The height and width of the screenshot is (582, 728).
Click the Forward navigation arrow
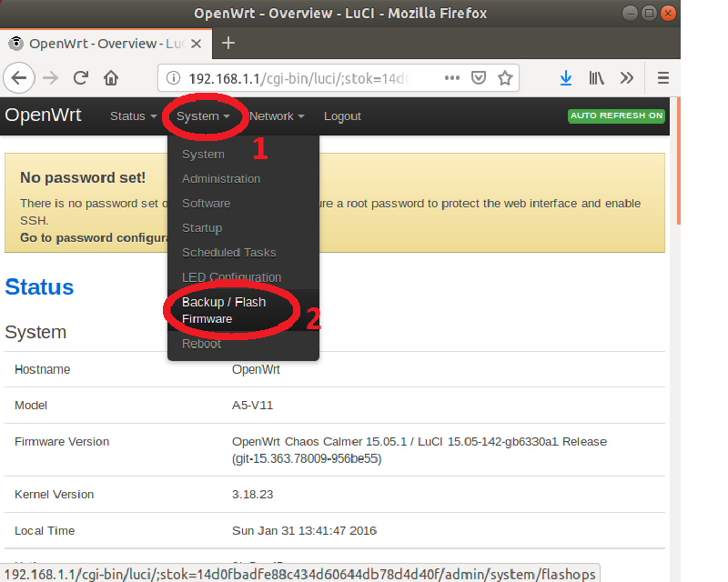click(49, 78)
